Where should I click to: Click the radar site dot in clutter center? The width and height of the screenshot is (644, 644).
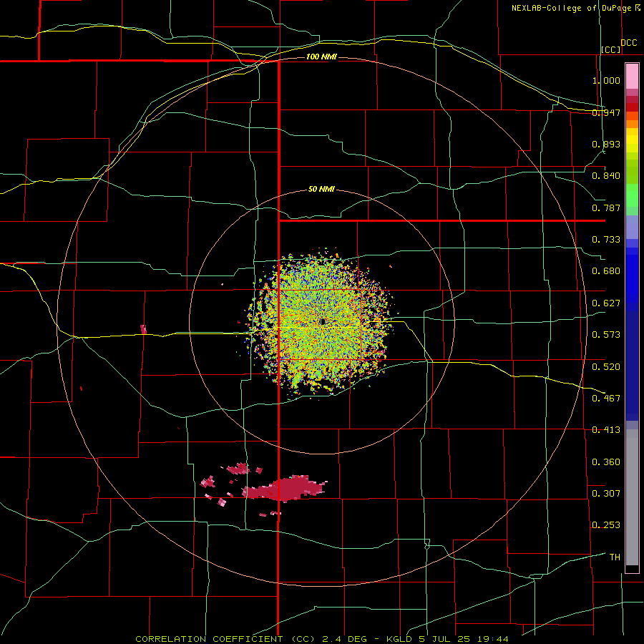pyautogui.click(x=323, y=321)
